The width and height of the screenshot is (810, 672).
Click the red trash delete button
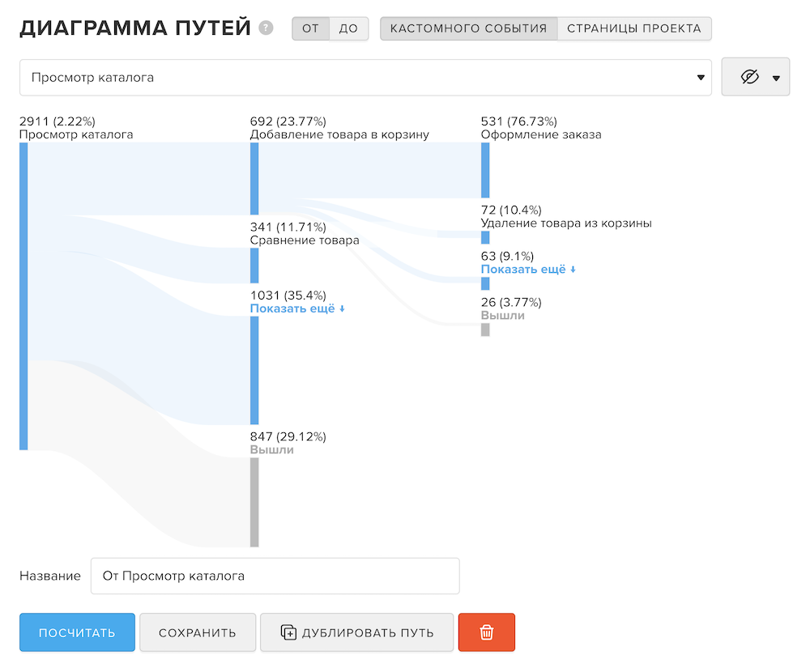point(487,632)
